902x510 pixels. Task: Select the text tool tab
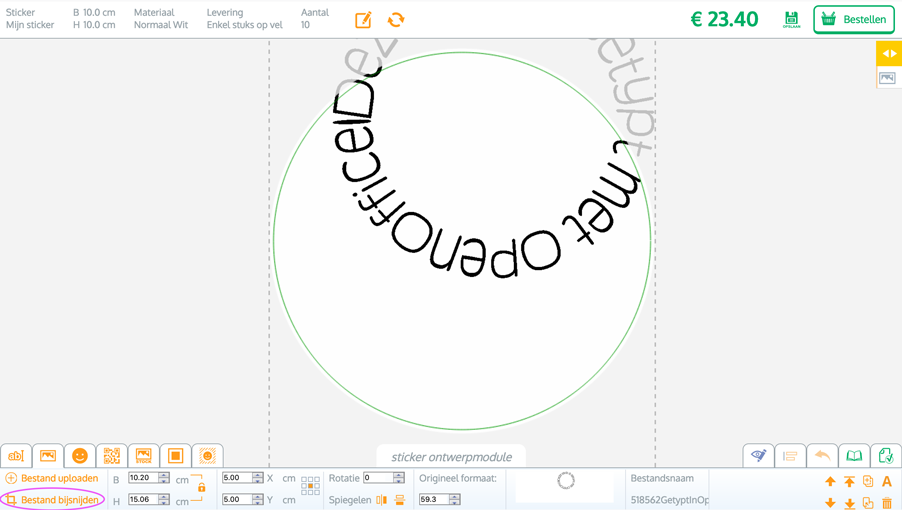(x=16, y=456)
